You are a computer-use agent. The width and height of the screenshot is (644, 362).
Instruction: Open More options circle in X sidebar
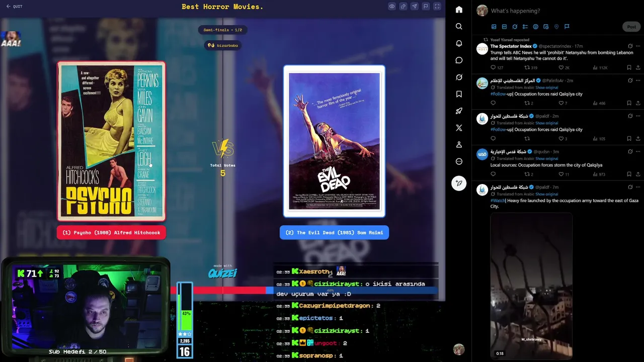click(459, 161)
